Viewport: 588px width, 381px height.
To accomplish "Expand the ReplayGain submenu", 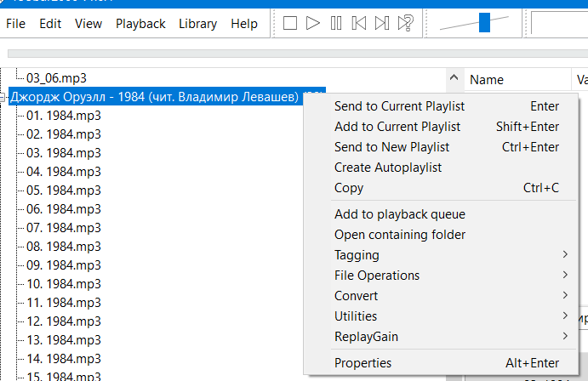I will [366, 337].
